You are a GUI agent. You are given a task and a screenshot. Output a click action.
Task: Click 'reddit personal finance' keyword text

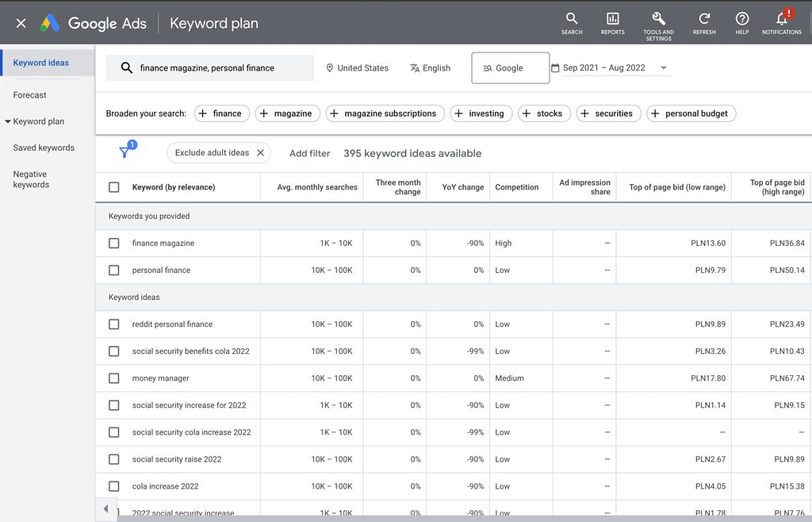tap(172, 324)
